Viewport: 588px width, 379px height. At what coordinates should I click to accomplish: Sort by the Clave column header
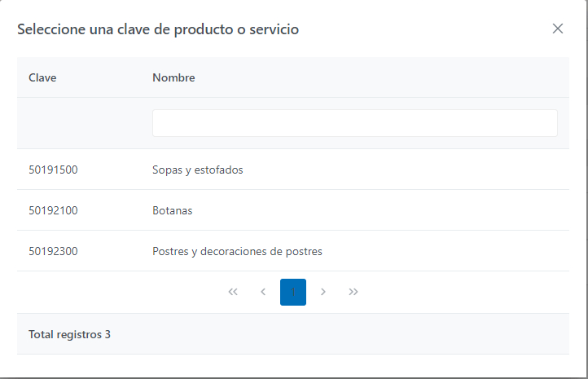tap(42, 77)
